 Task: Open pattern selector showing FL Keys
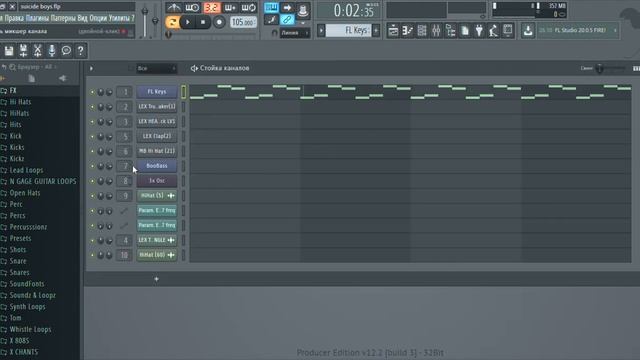349,30
